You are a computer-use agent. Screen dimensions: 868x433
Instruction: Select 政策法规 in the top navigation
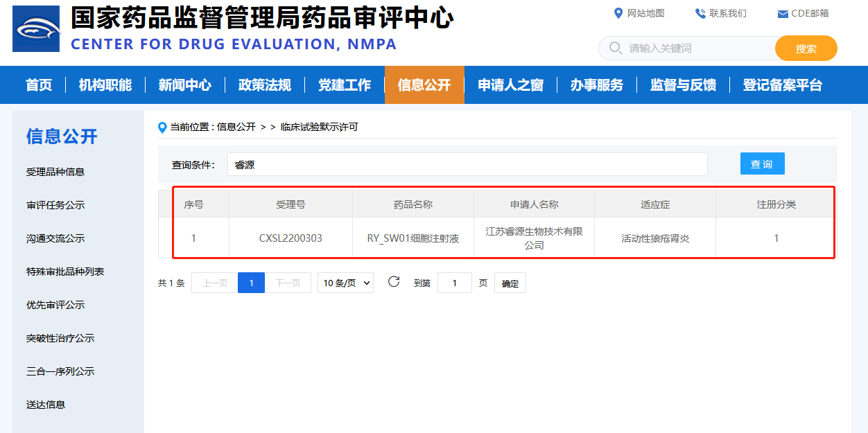pos(264,85)
